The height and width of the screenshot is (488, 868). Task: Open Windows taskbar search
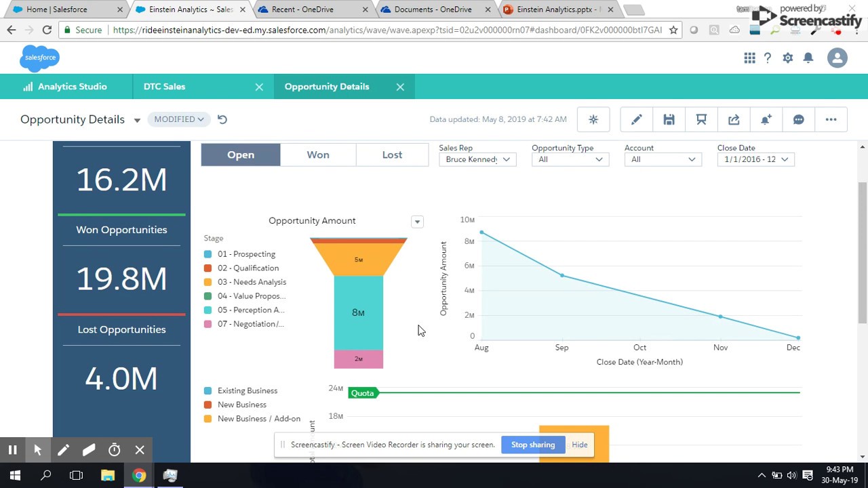[46, 475]
